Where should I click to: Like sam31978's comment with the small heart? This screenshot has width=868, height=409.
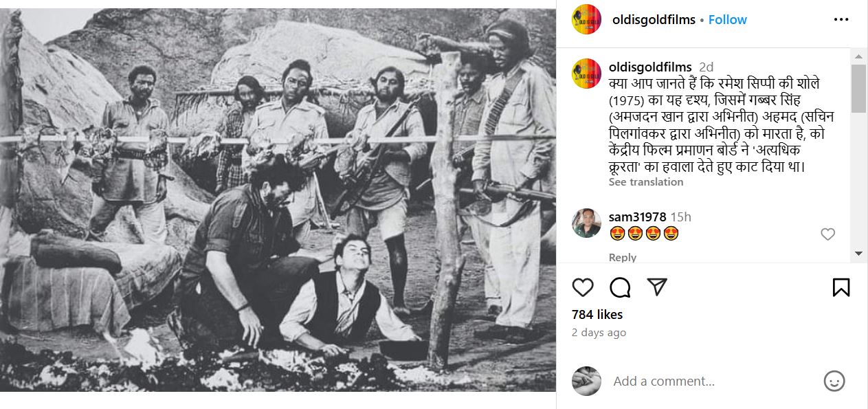pyautogui.click(x=828, y=234)
